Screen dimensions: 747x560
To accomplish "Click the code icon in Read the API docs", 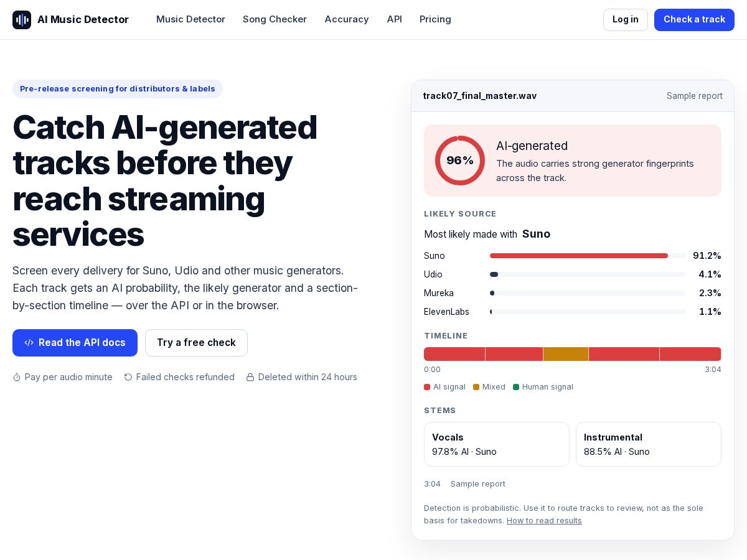I will tap(29, 343).
